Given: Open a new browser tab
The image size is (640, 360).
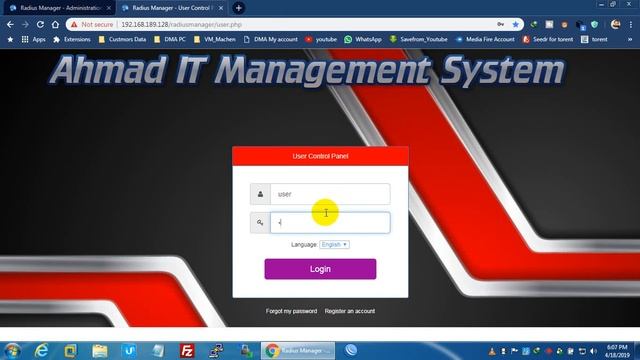Looking at the screenshot, I should click(x=238, y=8).
